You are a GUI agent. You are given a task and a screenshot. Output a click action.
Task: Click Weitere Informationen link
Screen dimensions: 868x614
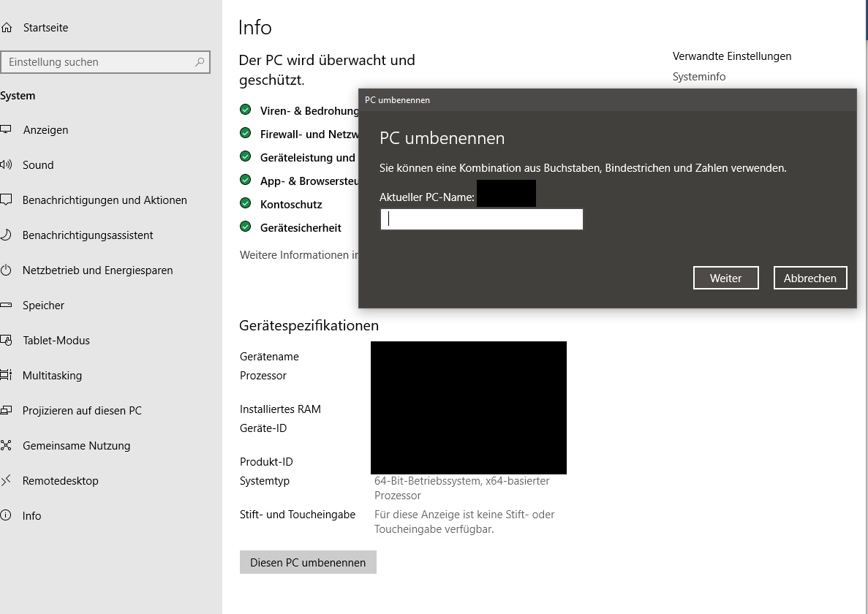point(299,255)
